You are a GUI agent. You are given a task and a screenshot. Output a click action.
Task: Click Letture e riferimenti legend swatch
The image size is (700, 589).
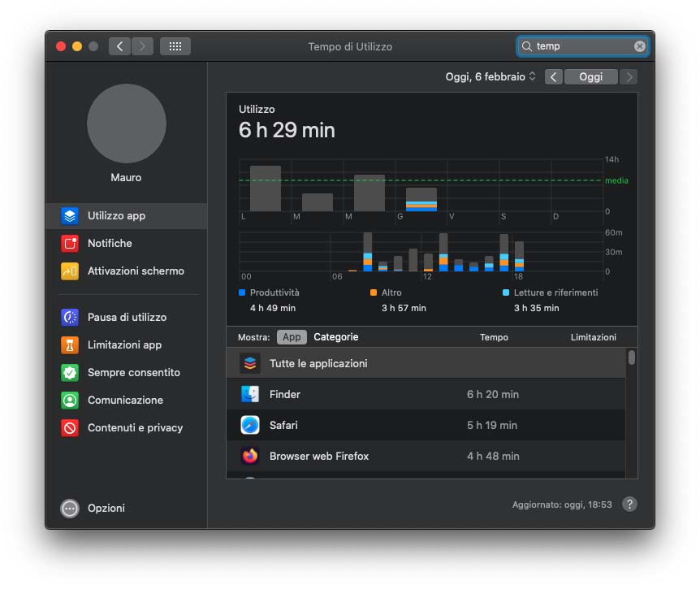point(506,293)
